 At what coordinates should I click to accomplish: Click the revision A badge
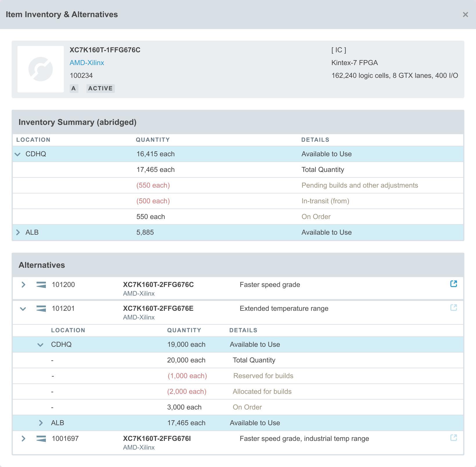(74, 88)
